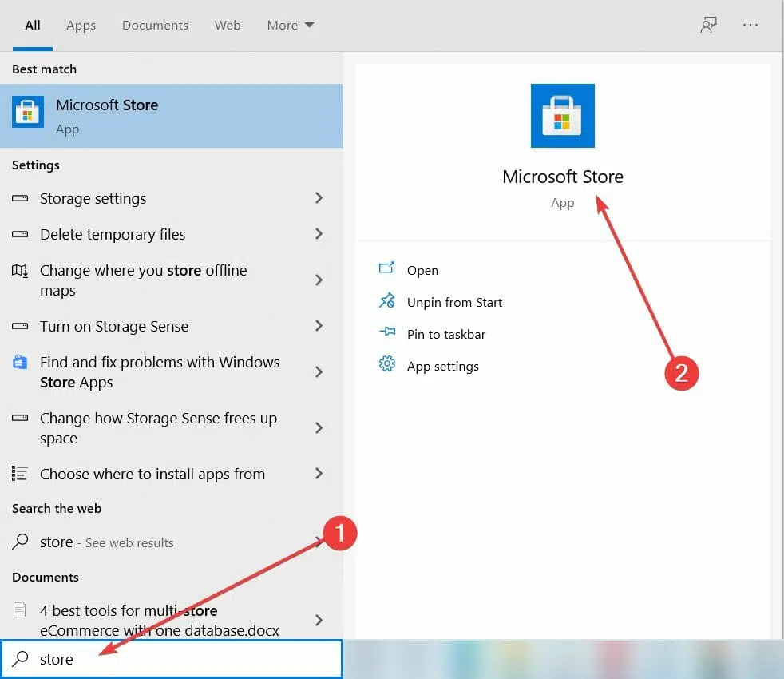Screen dimensions: 784x679
Task: Open the three-dots options menu
Action: click(x=750, y=25)
